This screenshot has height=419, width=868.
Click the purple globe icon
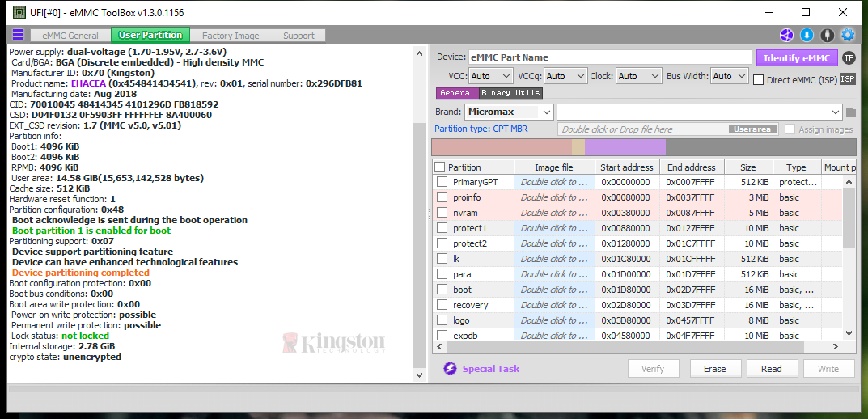786,35
